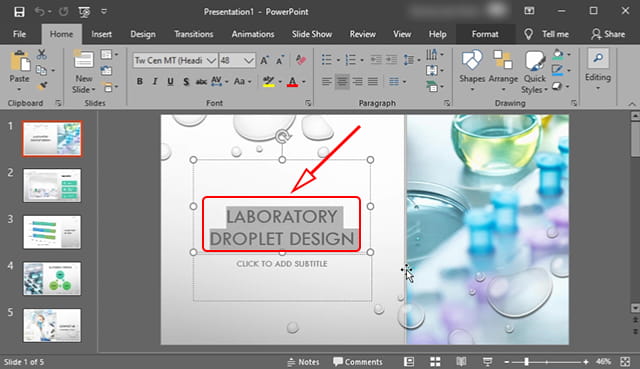Viewport: 640px width, 369px height.
Task: Click the New Slide icon
Action: click(84, 60)
